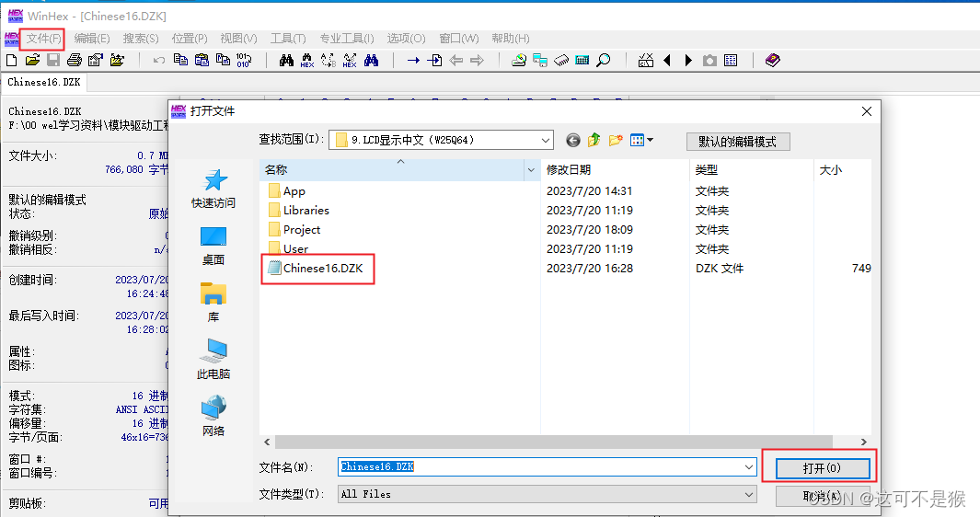980x517 pixels.
Task: Click the Go To Page/Sector icon
Action: 434,60
